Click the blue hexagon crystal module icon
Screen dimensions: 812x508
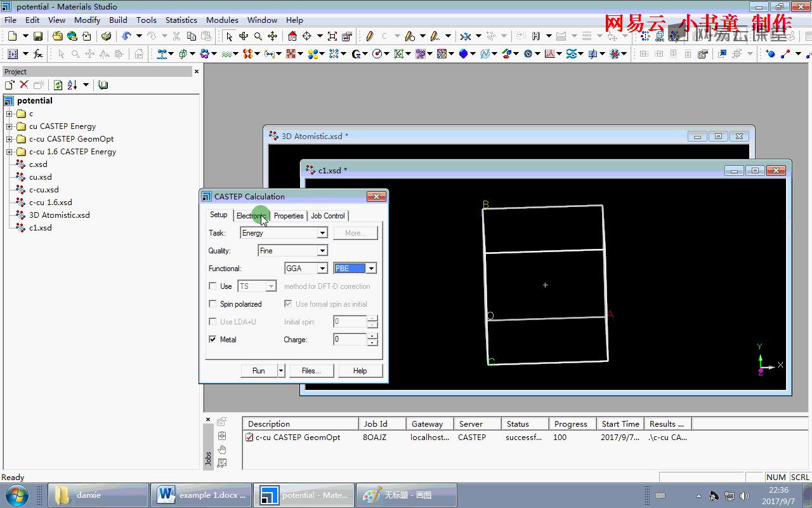pyautogui.click(x=464, y=54)
